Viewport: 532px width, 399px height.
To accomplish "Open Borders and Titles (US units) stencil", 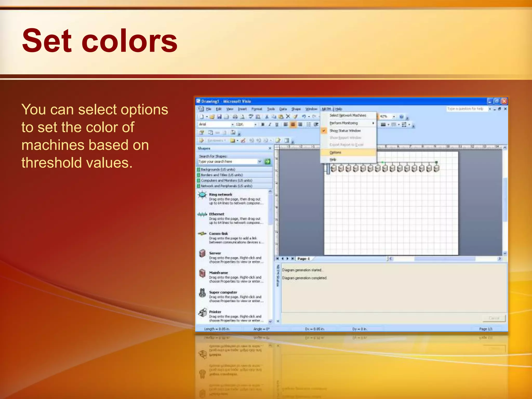I will (x=235, y=175).
